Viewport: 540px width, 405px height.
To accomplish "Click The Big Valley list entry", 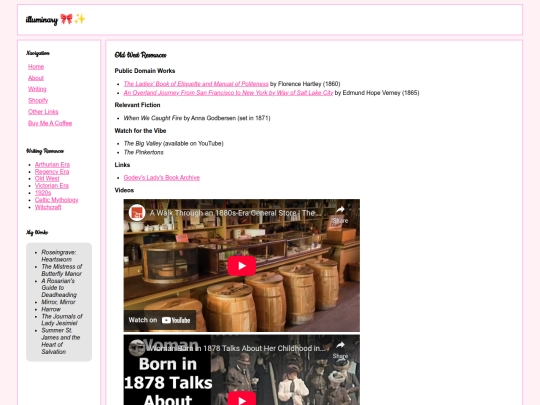I will coord(174,144).
